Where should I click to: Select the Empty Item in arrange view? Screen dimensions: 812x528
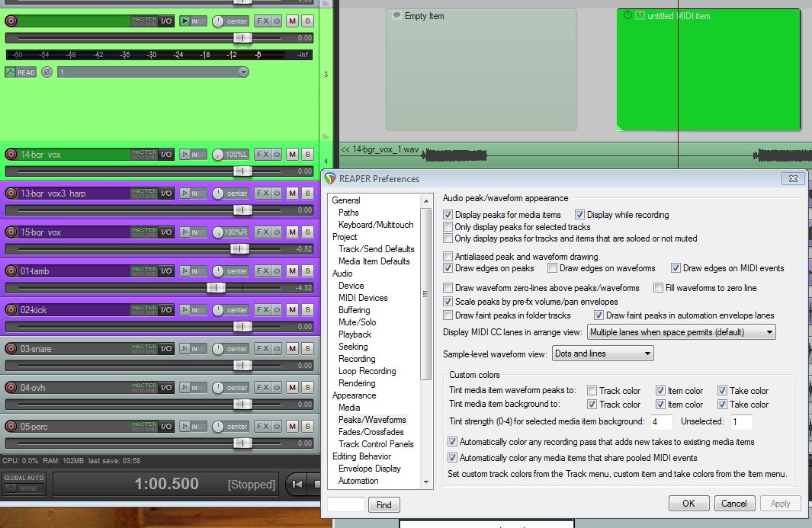pos(480,69)
